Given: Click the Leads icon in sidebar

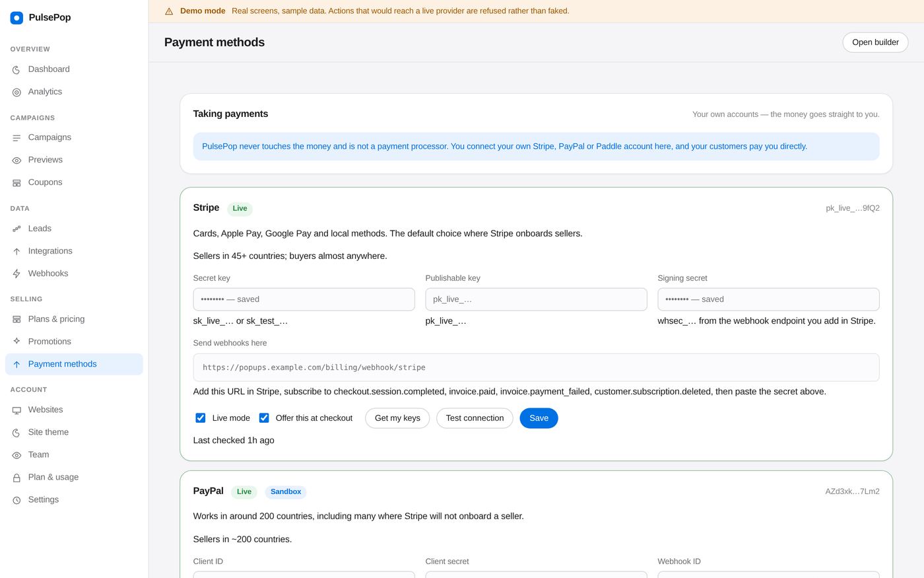Looking at the screenshot, I should (16, 229).
